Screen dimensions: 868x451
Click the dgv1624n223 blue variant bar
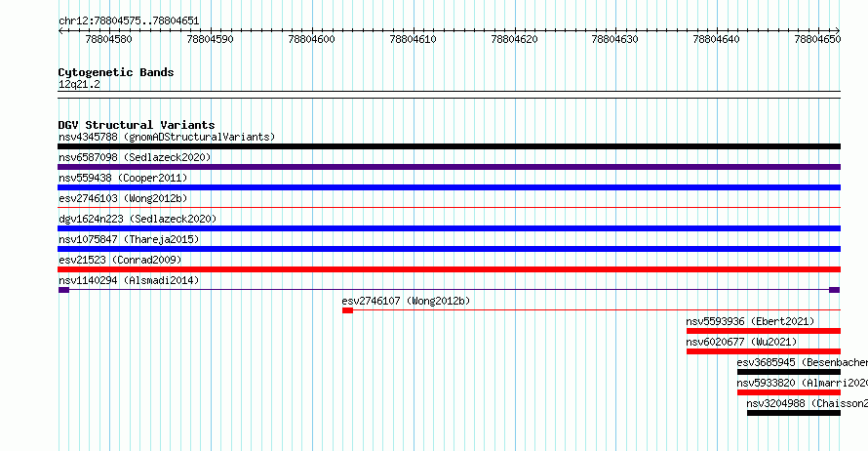coord(449,228)
